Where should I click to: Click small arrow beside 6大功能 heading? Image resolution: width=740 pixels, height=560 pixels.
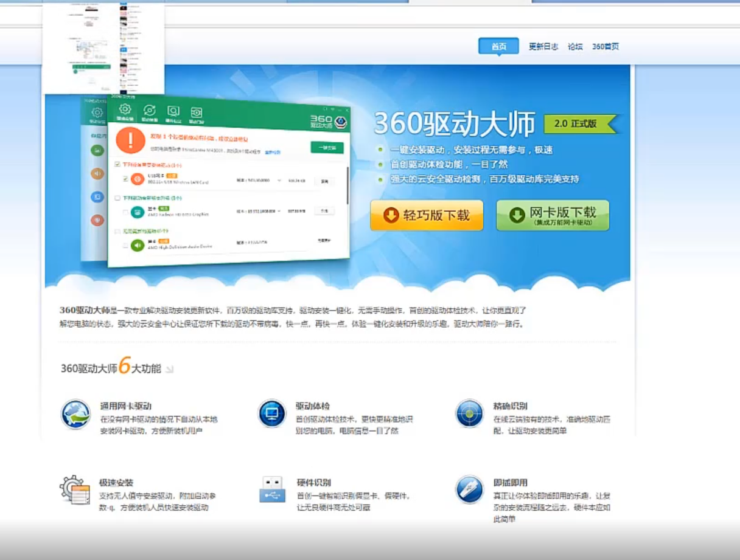(169, 369)
